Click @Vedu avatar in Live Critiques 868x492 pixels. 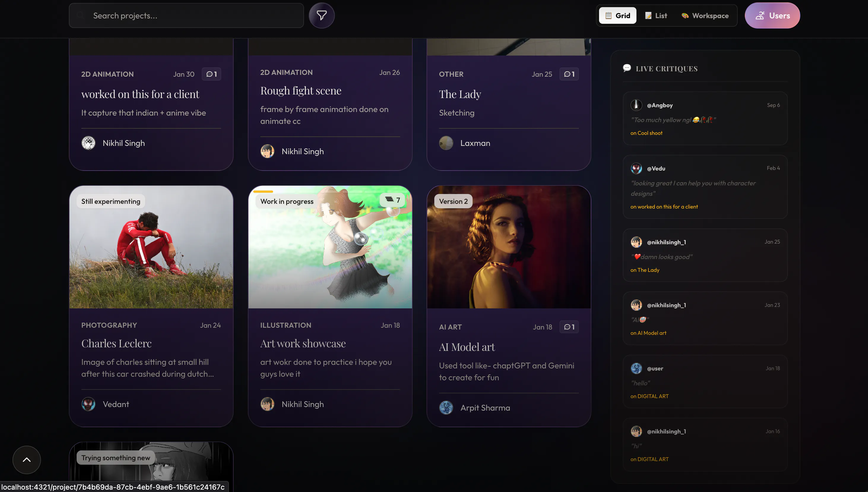636,168
